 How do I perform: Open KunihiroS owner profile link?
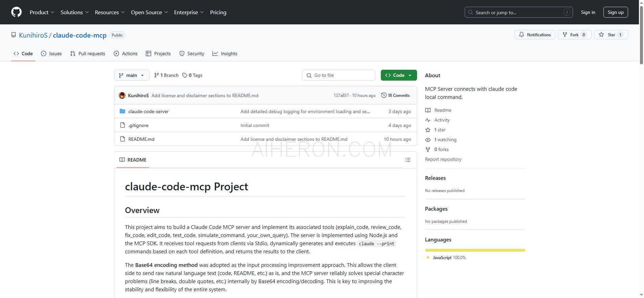click(33, 35)
